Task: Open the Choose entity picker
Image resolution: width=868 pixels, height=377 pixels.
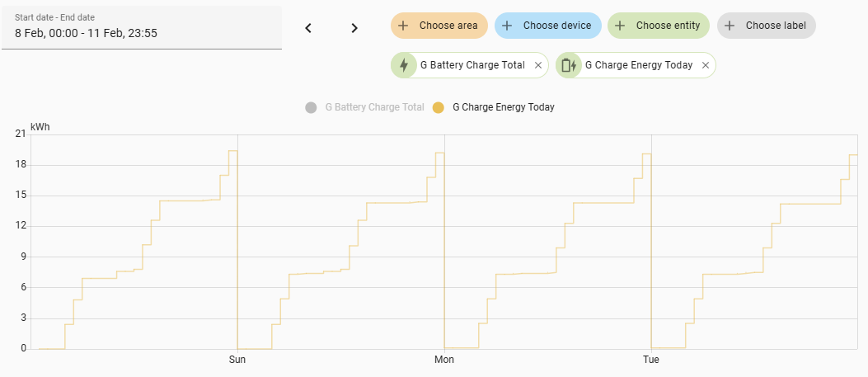Action: click(x=668, y=26)
